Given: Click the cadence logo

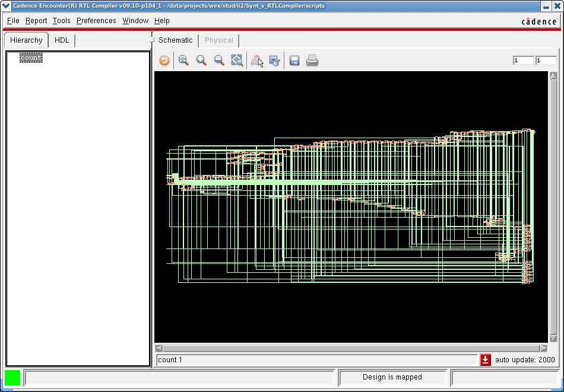Looking at the screenshot, I should pos(539,21).
